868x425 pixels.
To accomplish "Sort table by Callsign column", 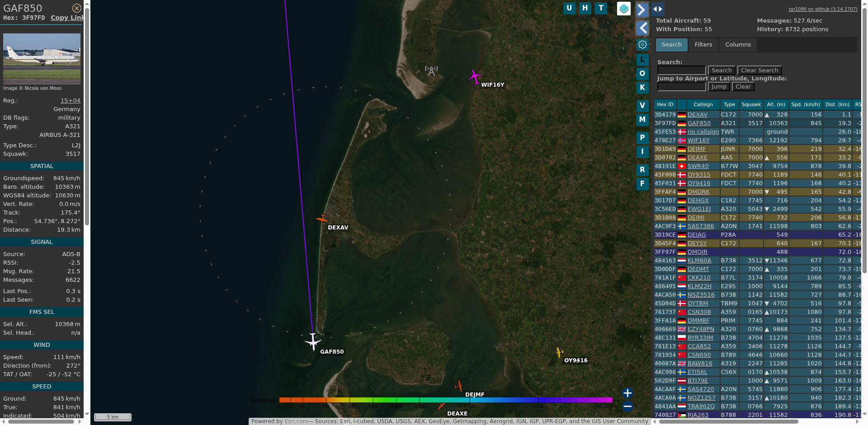I will [703, 104].
